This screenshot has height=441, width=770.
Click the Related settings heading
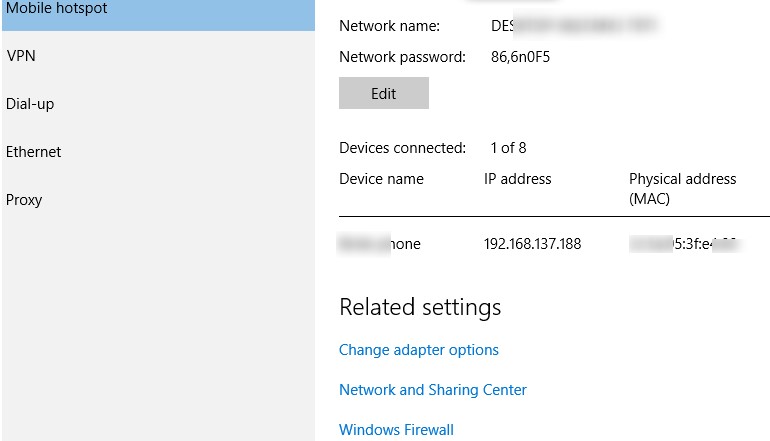(420, 307)
